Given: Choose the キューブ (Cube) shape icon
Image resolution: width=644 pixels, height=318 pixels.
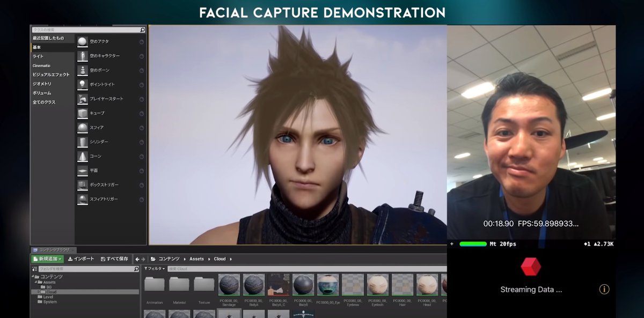Looking at the screenshot, I should coord(82,113).
